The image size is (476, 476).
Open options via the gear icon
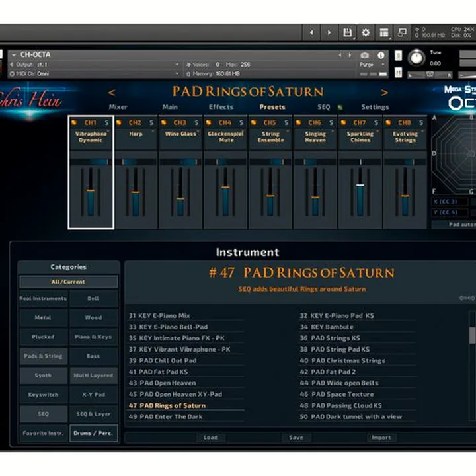366,32
